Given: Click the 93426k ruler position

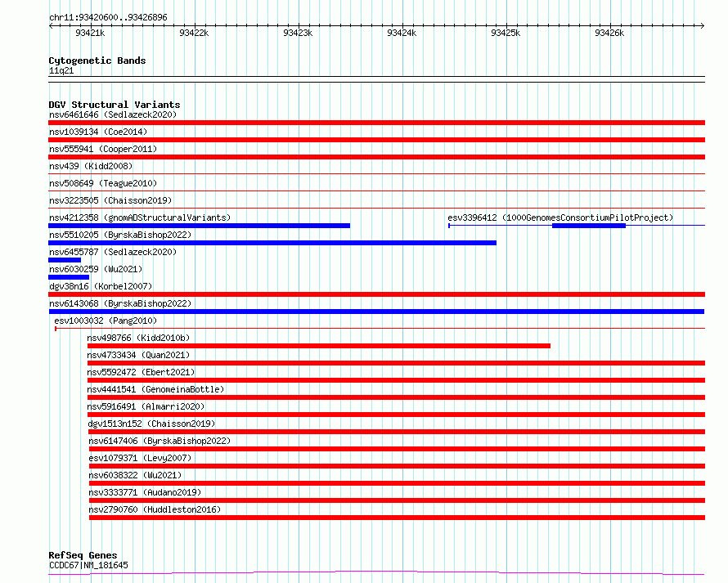Looking at the screenshot, I should [609, 33].
